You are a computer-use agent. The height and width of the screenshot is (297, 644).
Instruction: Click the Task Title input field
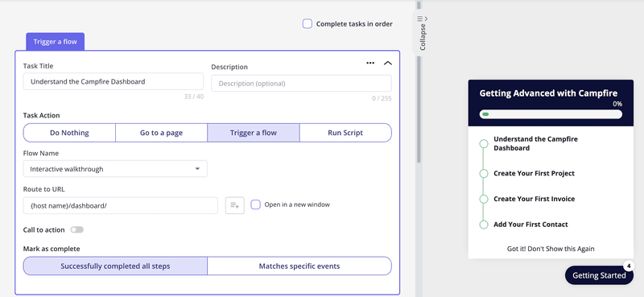point(113,81)
